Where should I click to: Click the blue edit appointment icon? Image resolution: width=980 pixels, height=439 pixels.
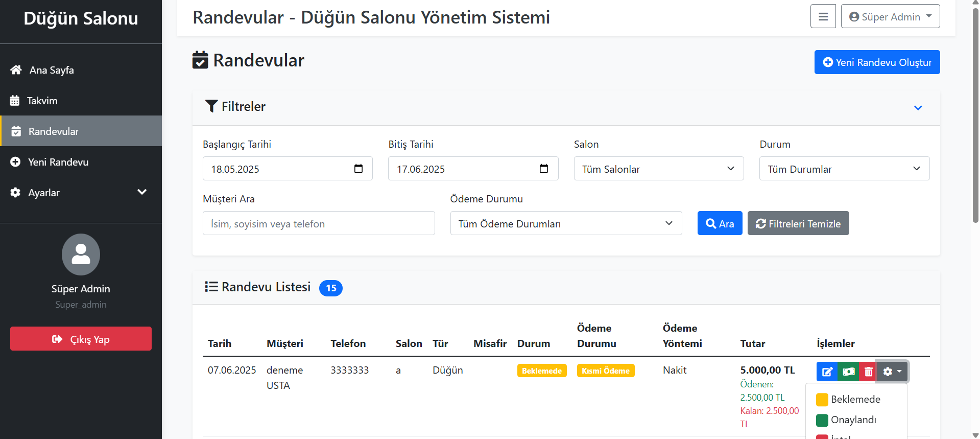(x=827, y=372)
